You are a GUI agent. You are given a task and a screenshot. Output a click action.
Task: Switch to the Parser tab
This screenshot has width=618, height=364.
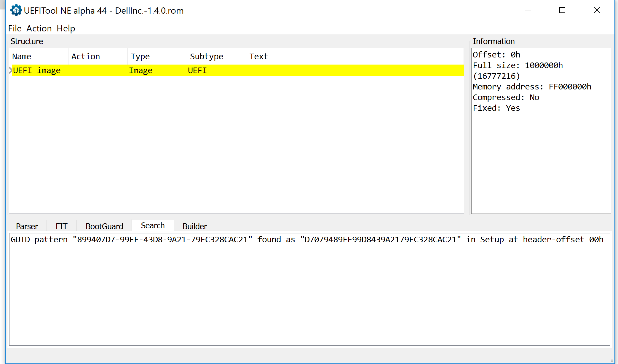tap(27, 226)
